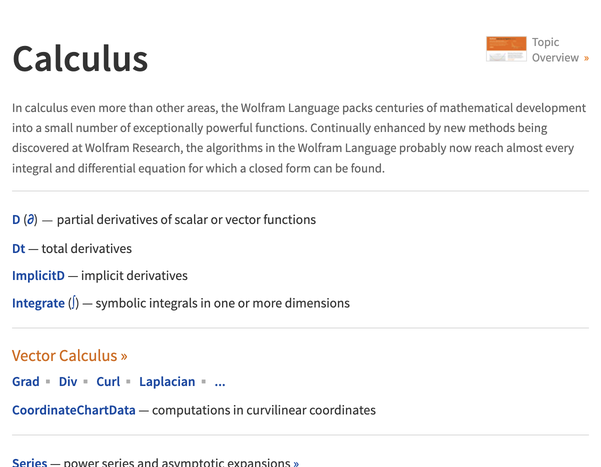The width and height of the screenshot is (601, 467).
Task: Click the Topic Overview link text
Action: pyautogui.click(x=555, y=50)
